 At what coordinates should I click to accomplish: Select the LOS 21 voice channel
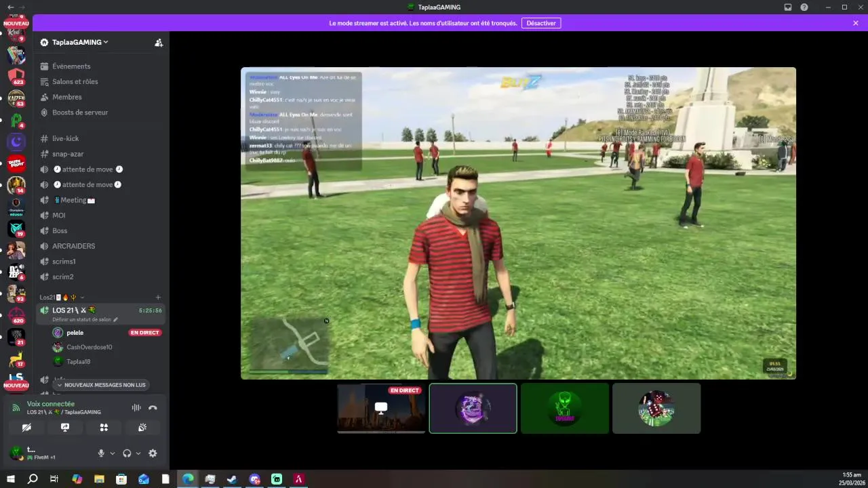coord(100,314)
